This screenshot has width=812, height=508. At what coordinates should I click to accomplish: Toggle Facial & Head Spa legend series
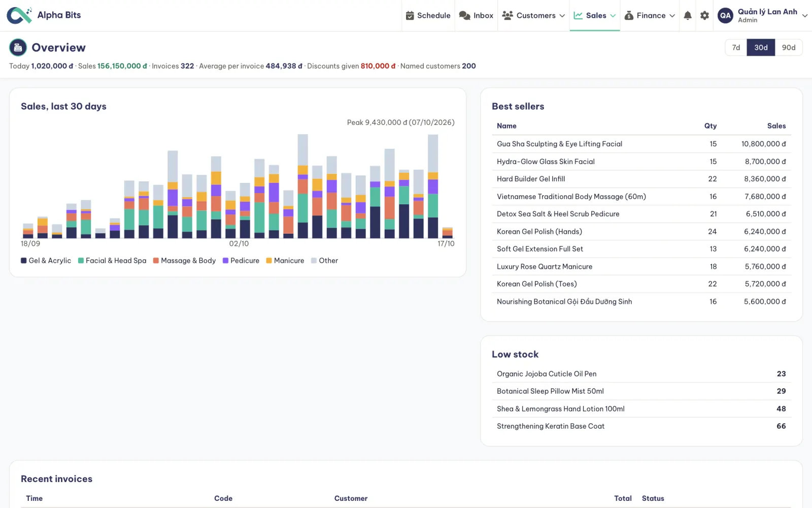[x=112, y=261]
